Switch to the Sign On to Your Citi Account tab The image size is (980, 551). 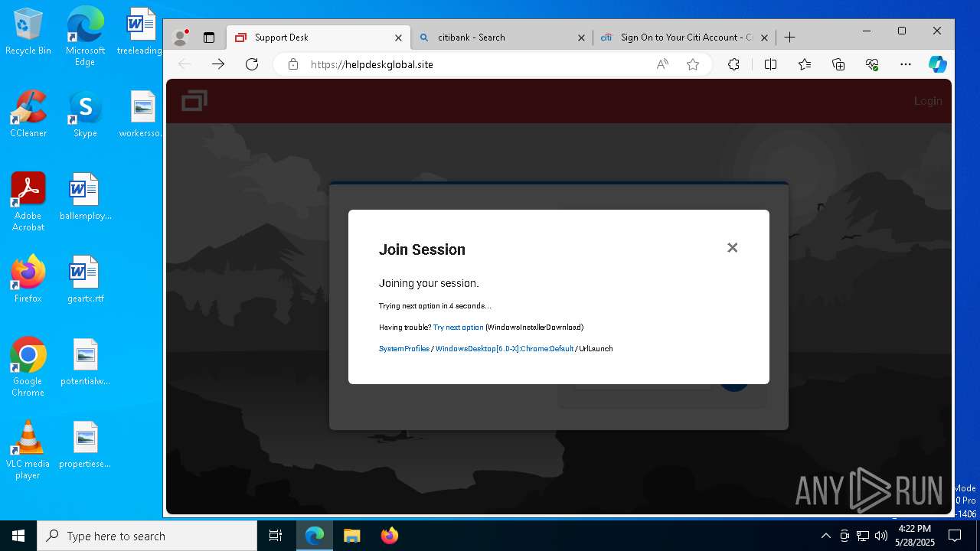pos(685,37)
